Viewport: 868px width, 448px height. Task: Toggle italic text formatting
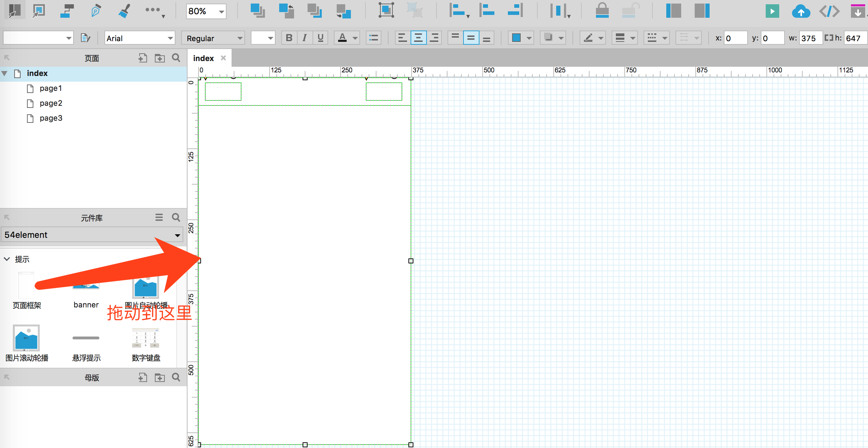click(x=304, y=38)
